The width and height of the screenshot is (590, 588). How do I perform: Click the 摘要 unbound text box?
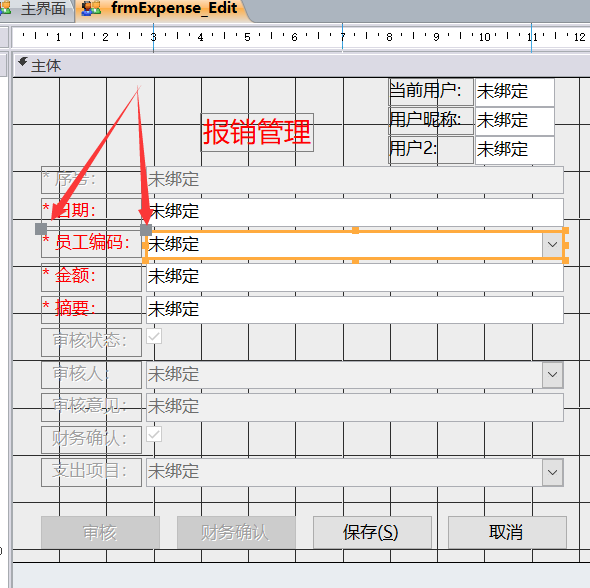[x=355, y=310]
